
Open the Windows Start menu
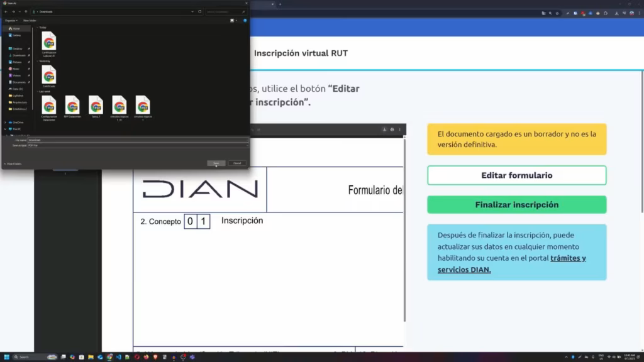point(6,357)
